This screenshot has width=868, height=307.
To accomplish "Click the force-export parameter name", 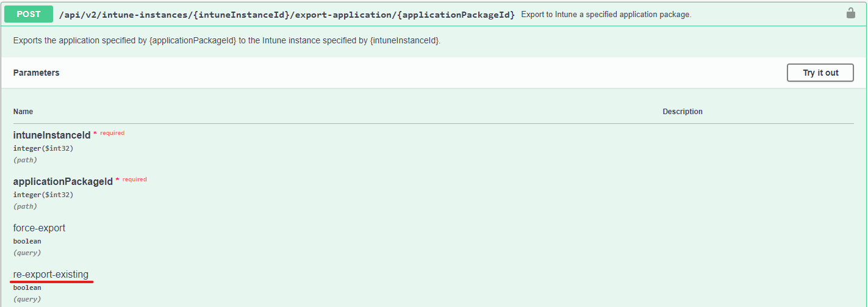I will tap(39, 228).
